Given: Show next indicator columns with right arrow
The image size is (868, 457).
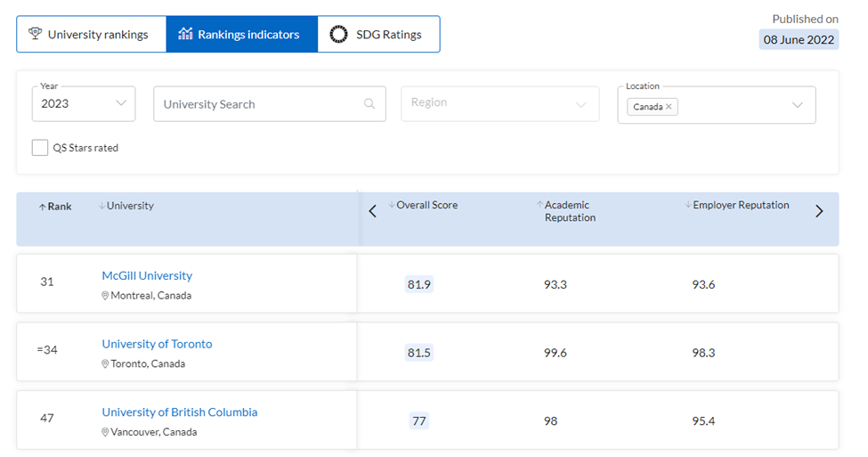Looking at the screenshot, I should tap(819, 211).
